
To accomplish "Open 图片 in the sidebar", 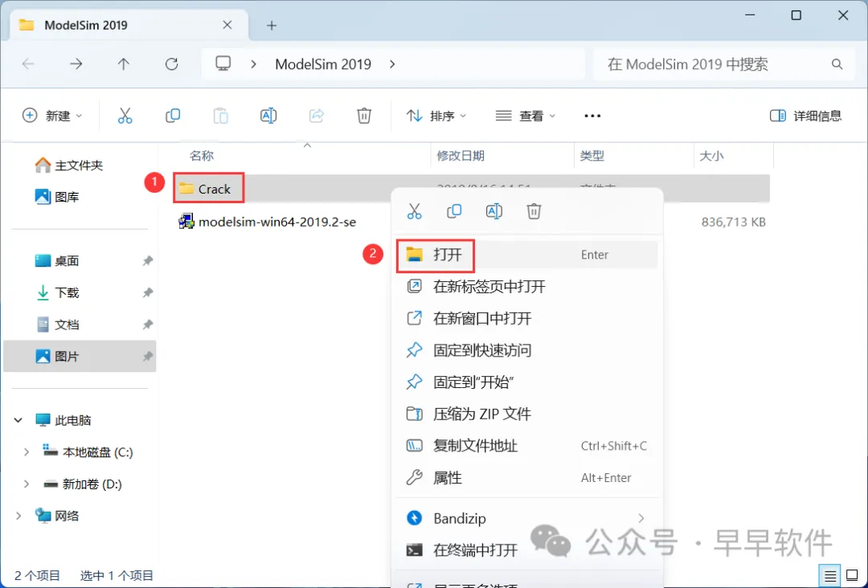I will 79,356.
